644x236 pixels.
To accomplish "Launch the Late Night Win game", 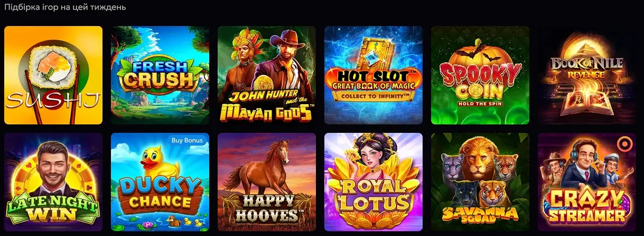I will 53,182.
